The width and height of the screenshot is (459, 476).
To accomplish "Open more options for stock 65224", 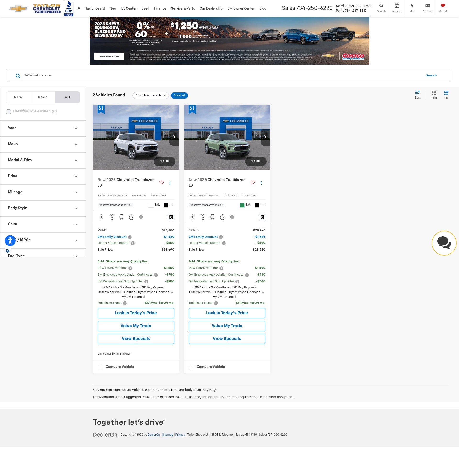I will tap(170, 183).
